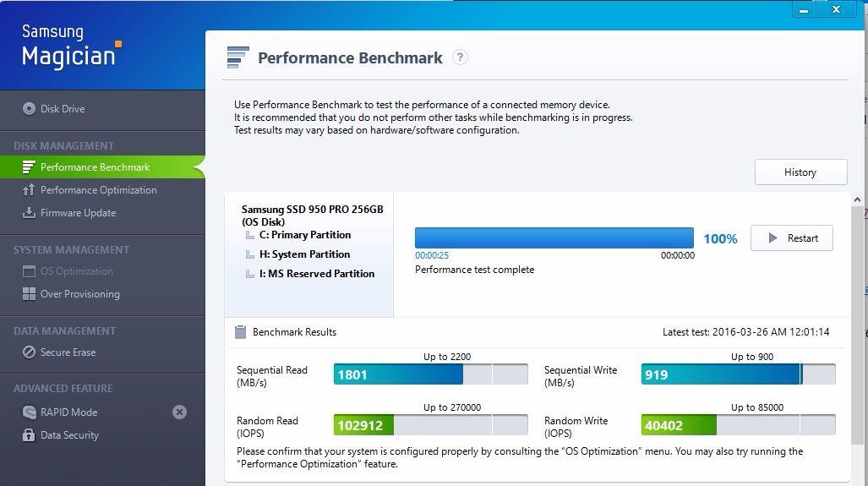Click the Random Read 102912 bar
Viewport: 868px width, 486px height.
point(431,425)
